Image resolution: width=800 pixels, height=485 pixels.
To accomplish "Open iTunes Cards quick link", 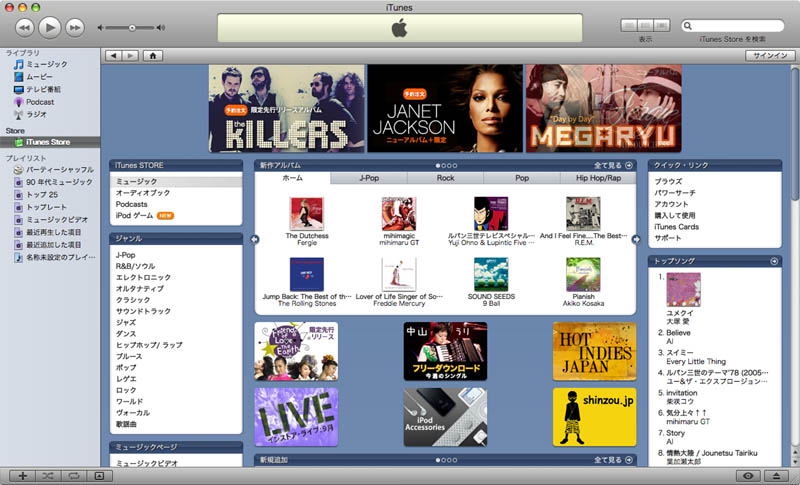I will coord(677,226).
